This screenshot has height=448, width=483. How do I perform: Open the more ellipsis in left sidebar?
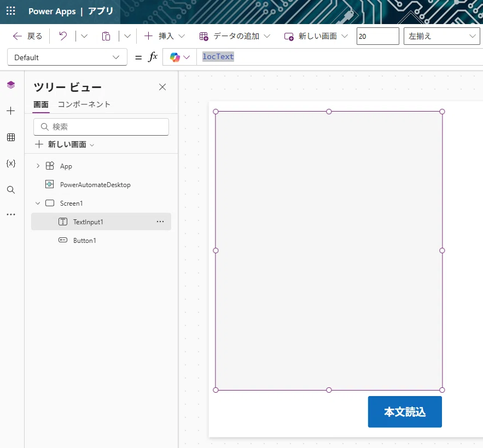(x=11, y=214)
